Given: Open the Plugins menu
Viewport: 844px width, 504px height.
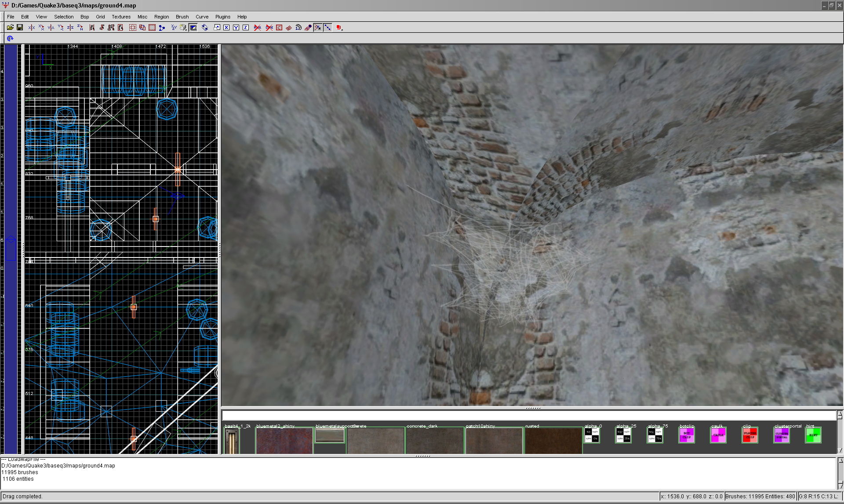Looking at the screenshot, I should pos(222,17).
